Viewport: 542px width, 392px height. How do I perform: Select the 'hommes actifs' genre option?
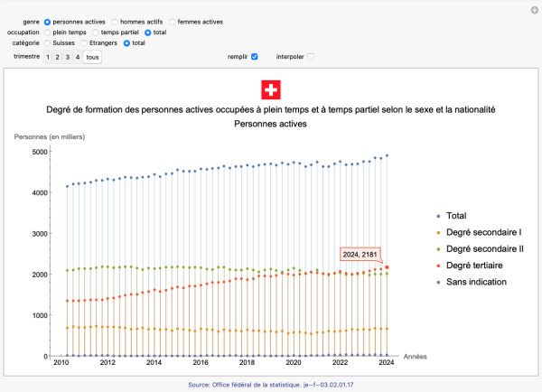pyautogui.click(x=115, y=21)
